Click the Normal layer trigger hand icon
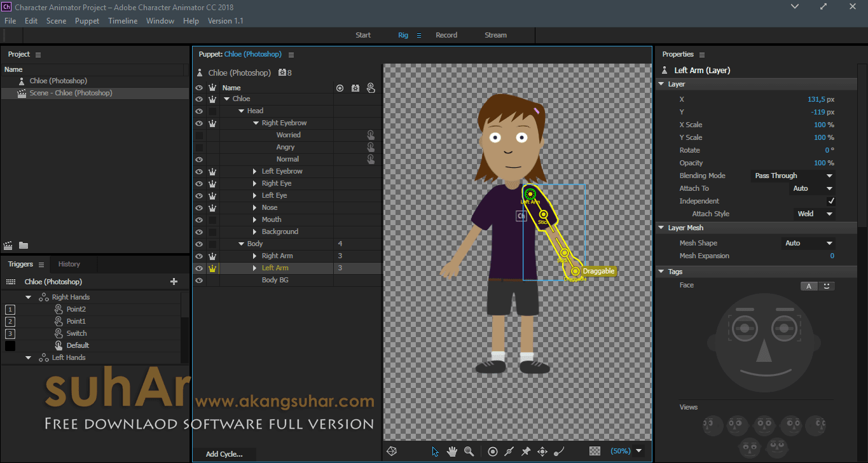868x463 pixels. click(x=371, y=159)
